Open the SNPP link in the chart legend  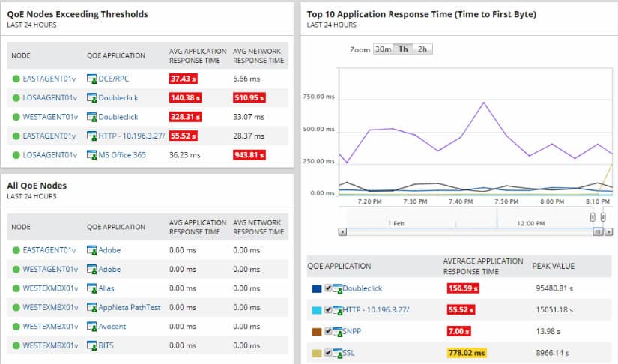tap(352, 331)
